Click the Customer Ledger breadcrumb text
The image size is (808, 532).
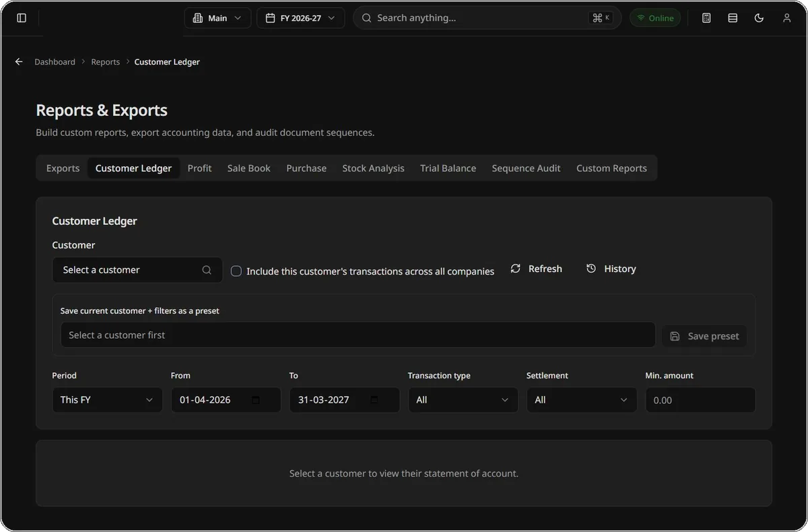tap(167, 62)
